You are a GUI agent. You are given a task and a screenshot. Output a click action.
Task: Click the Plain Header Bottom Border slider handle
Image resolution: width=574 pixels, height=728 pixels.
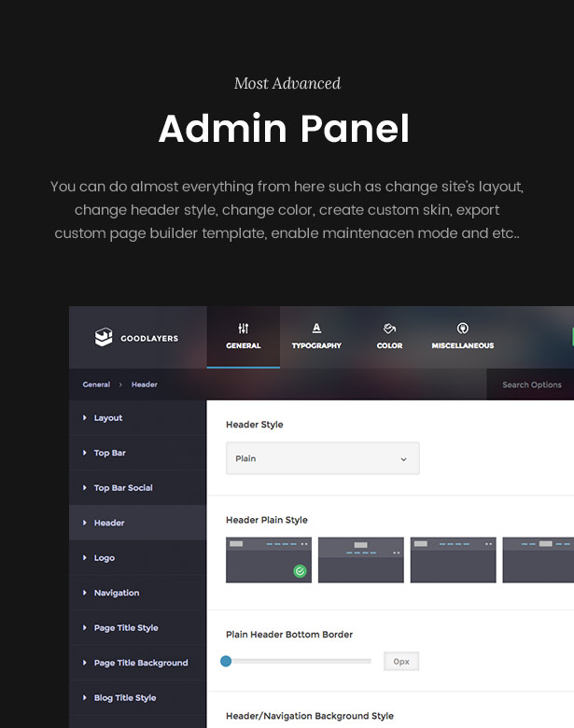tap(226, 661)
